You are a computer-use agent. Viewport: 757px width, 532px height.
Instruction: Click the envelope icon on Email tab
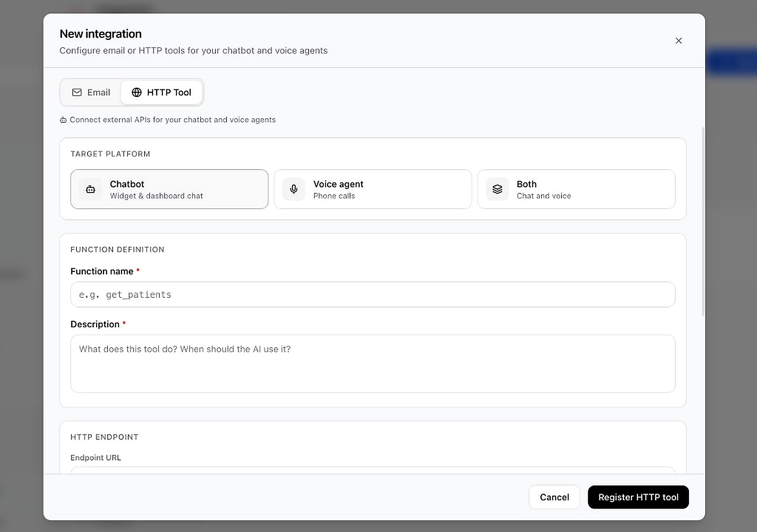[77, 92]
